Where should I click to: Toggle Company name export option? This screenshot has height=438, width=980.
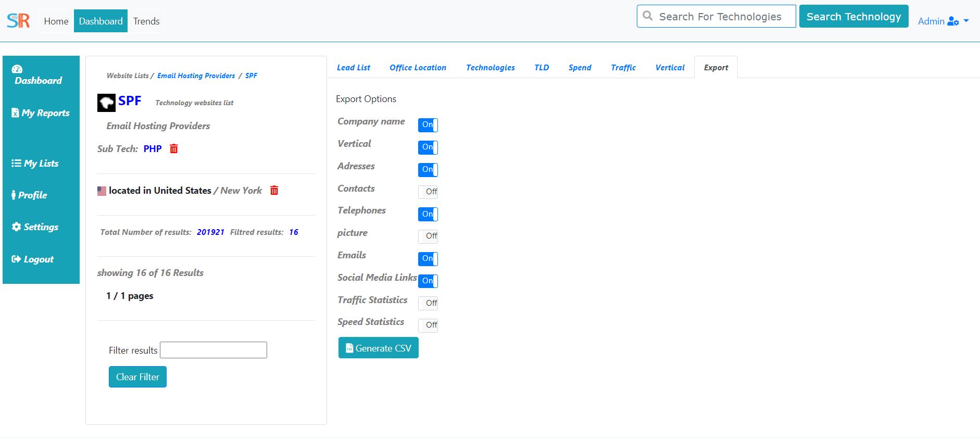[428, 125]
